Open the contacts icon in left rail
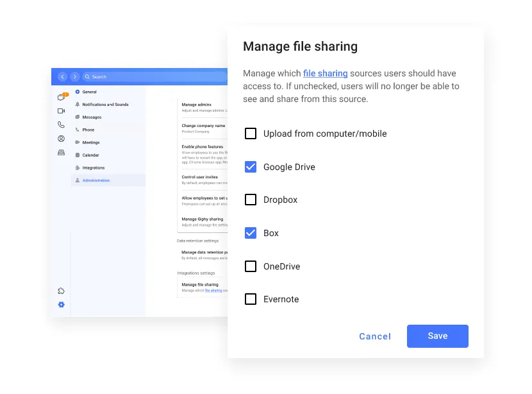This screenshot has height=394, width=532. coord(62,139)
